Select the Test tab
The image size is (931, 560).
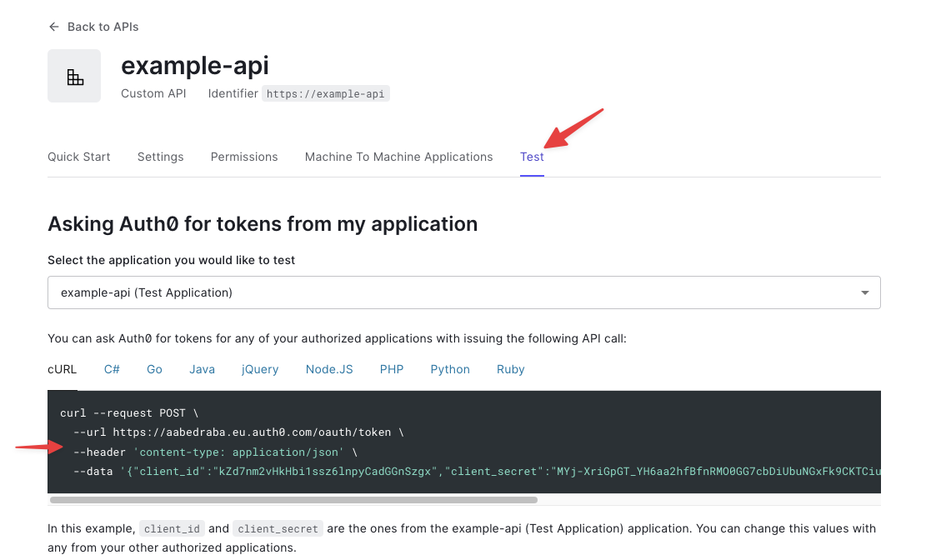(x=531, y=157)
